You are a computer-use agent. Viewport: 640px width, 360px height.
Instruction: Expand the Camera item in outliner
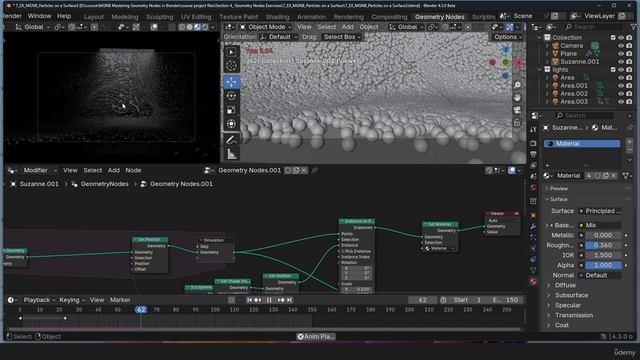point(547,46)
